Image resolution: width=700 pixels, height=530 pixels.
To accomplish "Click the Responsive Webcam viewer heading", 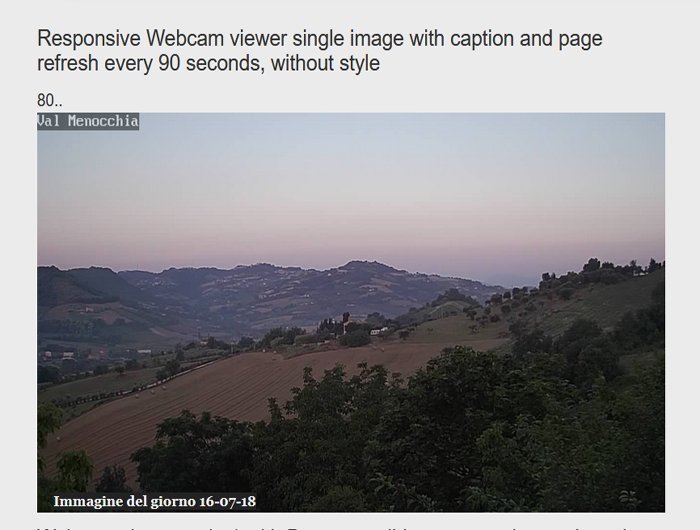I will (320, 50).
